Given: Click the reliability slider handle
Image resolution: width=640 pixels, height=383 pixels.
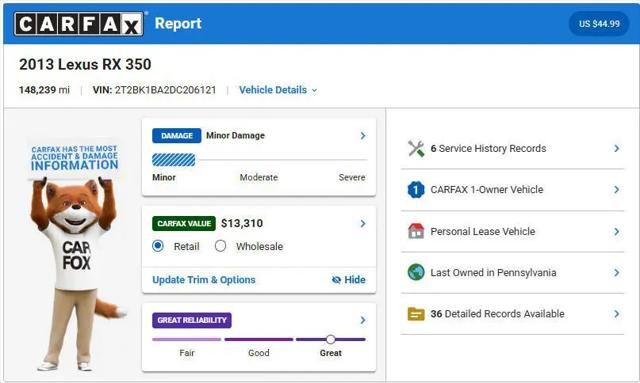Looking at the screenshot, I should (331, 339).
